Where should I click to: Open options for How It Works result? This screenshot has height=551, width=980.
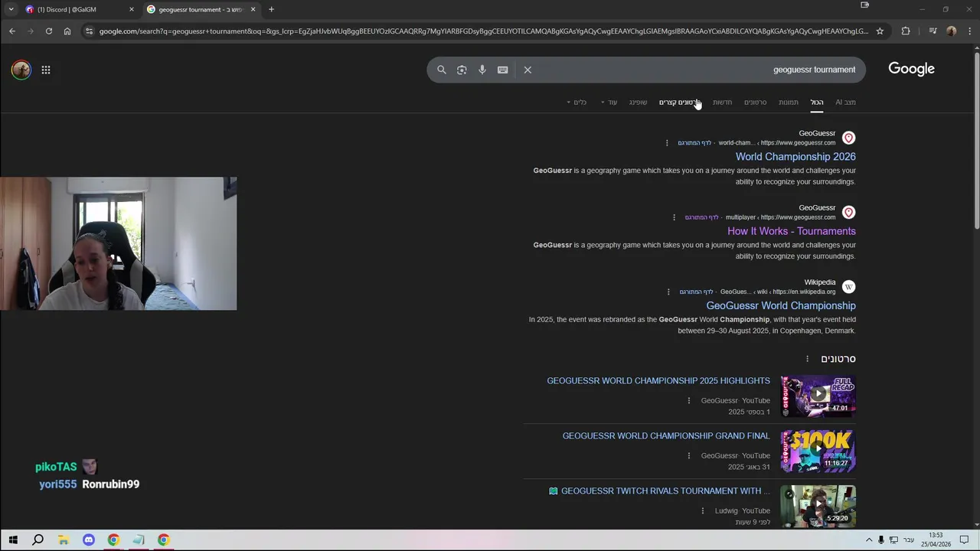(674, 217)
